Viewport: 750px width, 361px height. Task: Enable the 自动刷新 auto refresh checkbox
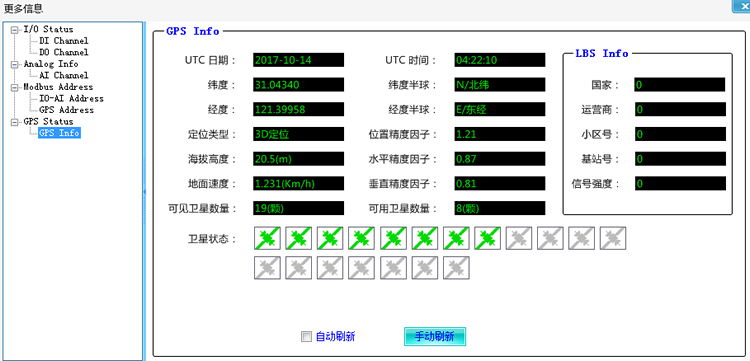click(306, 337)
